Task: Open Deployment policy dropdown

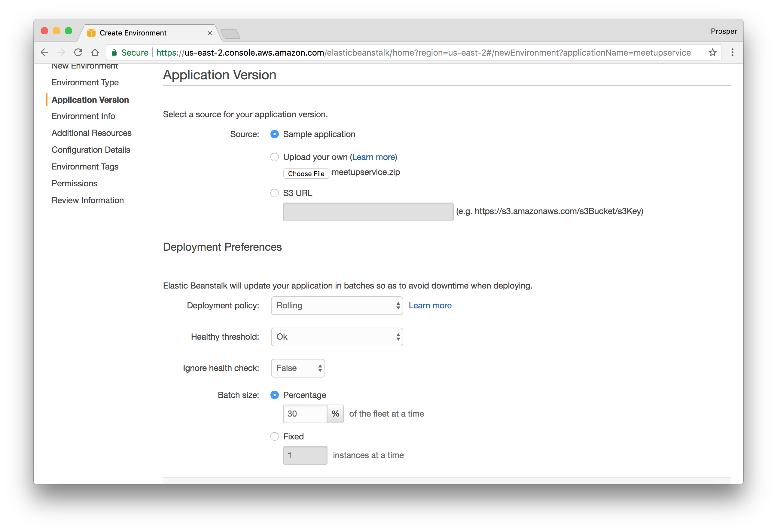Action: pyautogui.click(x=337, y=306)
